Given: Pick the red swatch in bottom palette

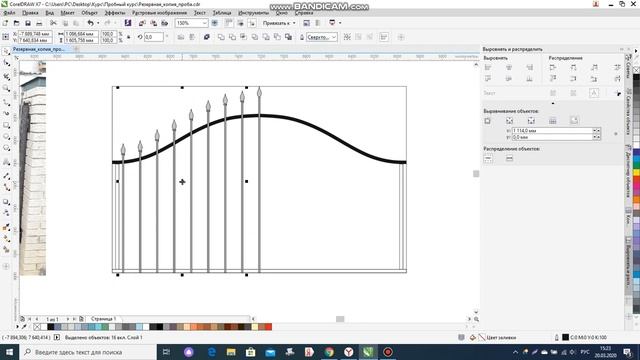Looking at the screenshot, I should (x=268, y=327).
